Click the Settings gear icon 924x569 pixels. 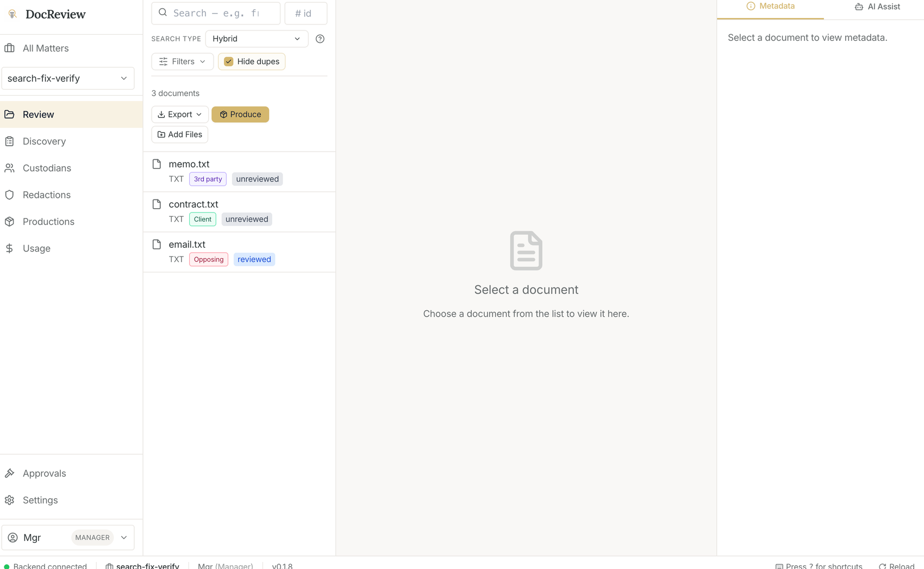click(x=9, y=500)
